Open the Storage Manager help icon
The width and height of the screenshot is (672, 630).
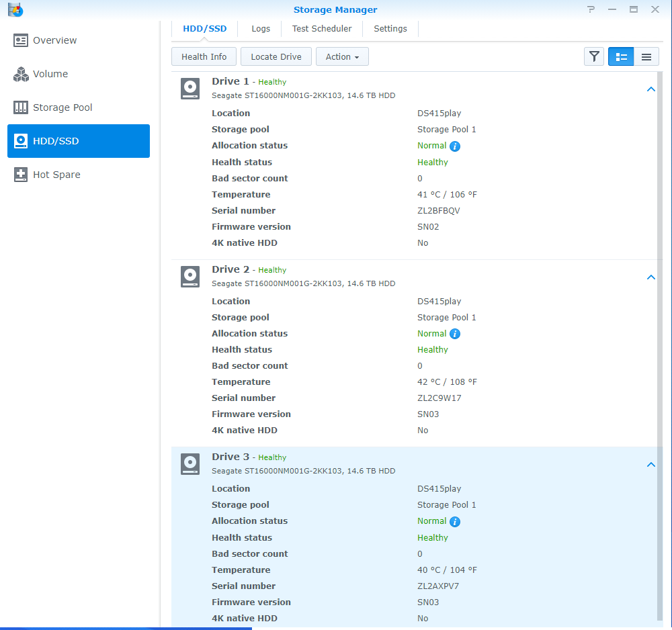tap(590, 9)
